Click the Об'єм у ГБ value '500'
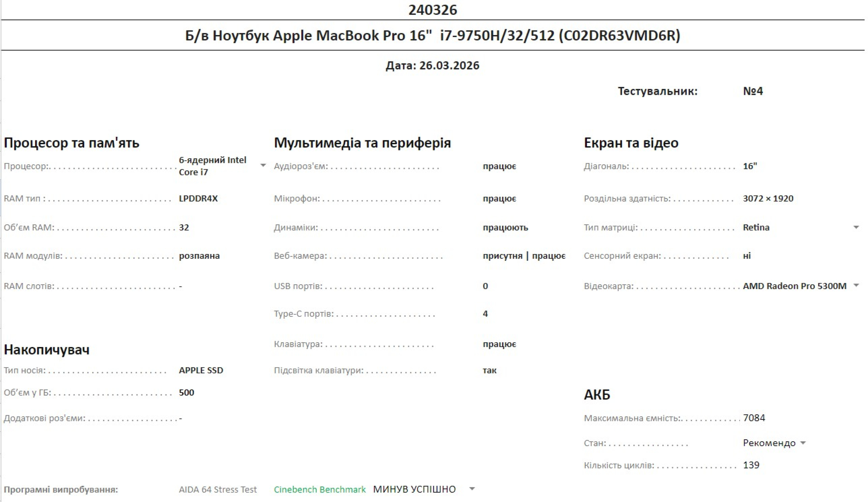 187,393
